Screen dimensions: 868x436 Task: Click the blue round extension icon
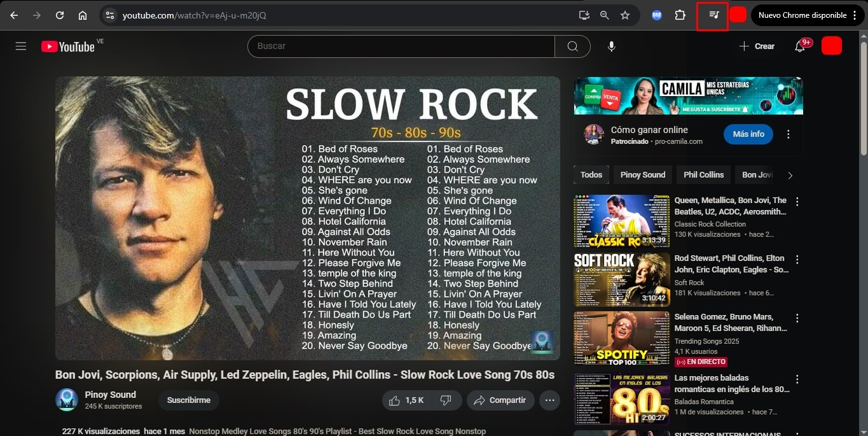657,15
